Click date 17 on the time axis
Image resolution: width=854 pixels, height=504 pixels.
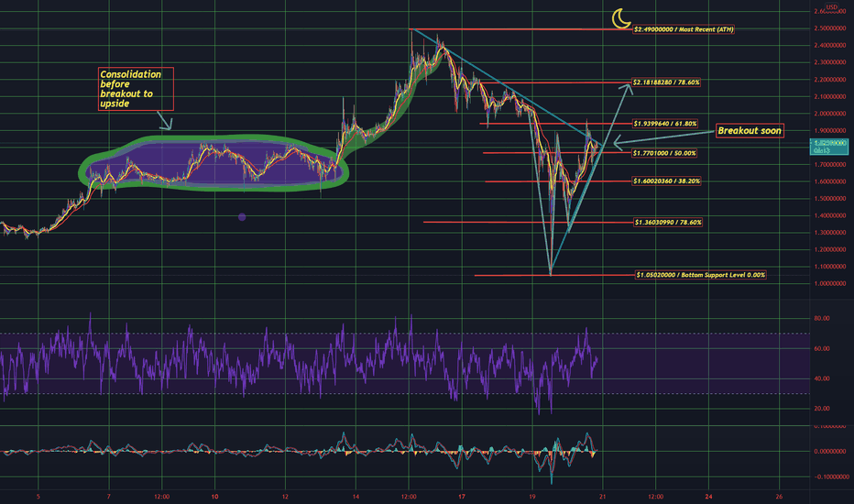[x=462, y=497]
